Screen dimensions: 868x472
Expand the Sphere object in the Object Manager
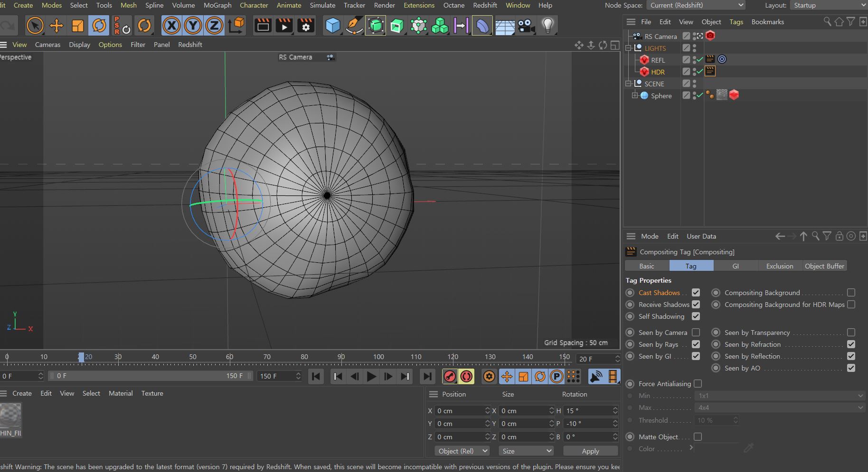pyautogui.click(x=636, y=95)
